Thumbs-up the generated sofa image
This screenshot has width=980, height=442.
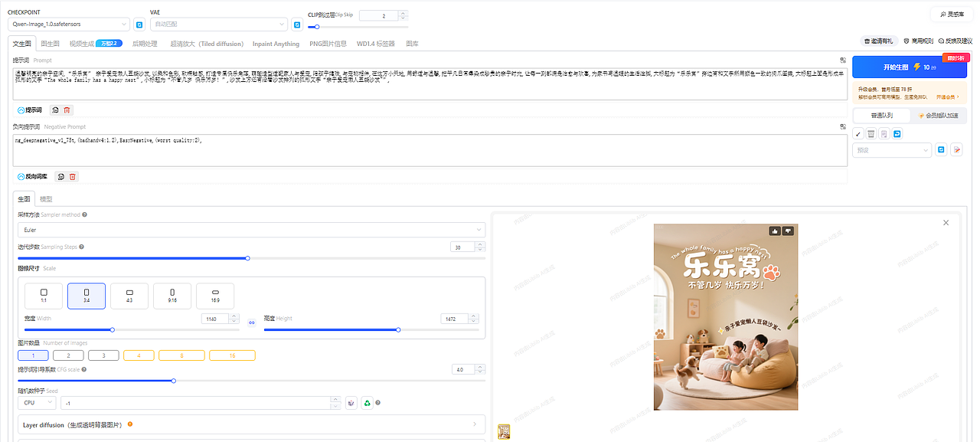pos(775,231)
